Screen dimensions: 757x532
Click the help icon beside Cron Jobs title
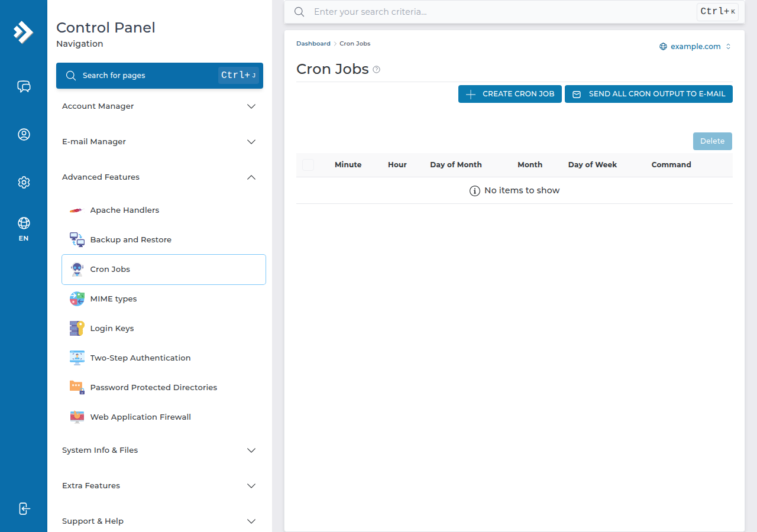click(x=377, y=70)
